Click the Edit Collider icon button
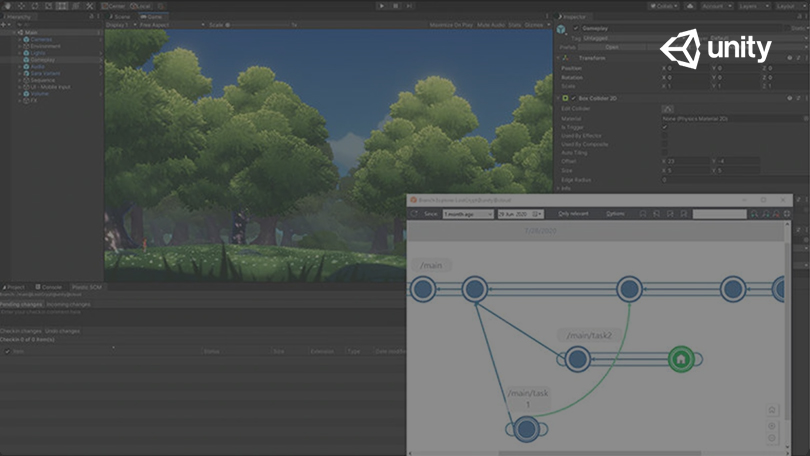 (668, 108)
